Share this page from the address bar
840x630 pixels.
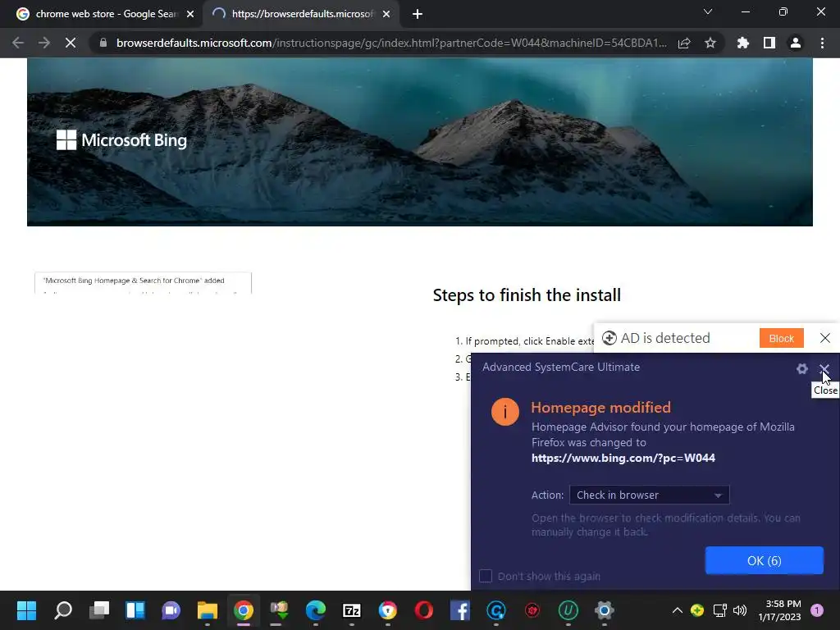click(684, 43)
